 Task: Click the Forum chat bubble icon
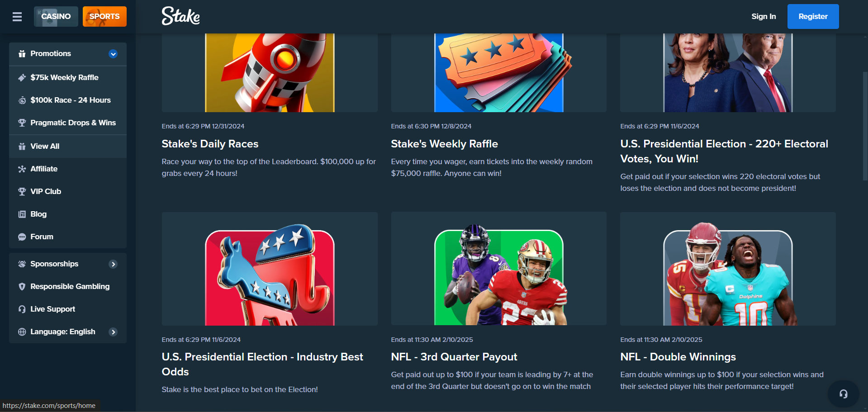[22, 237]
